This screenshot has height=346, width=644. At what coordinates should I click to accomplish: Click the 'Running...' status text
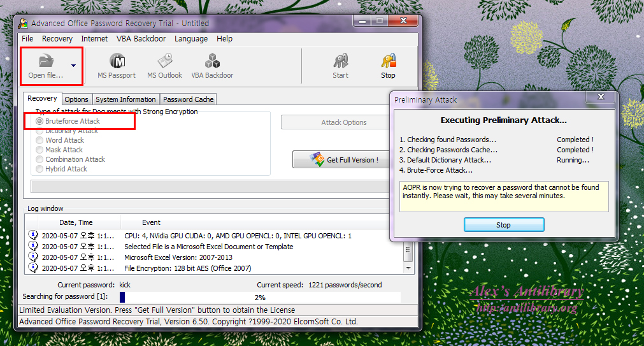(x=573, y=161)
